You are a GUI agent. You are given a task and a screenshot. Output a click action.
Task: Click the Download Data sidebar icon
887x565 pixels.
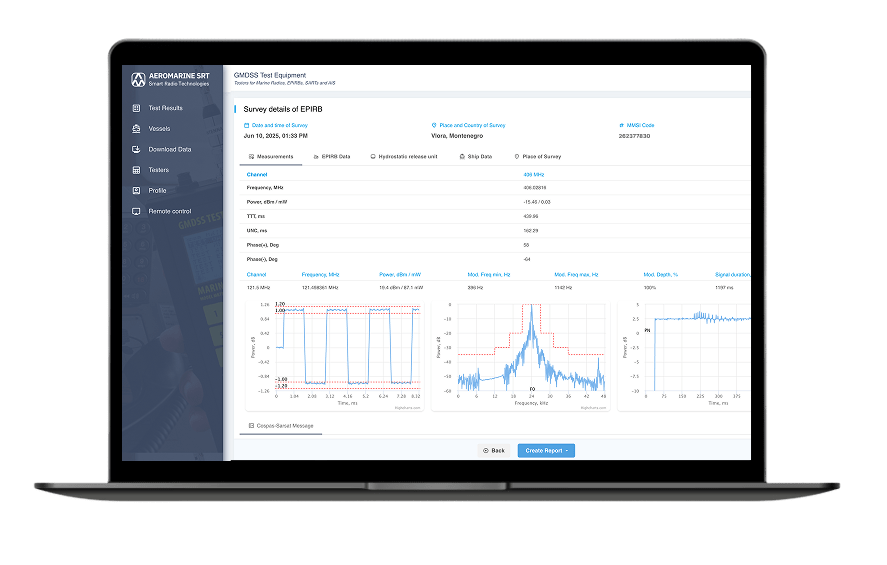136,149
